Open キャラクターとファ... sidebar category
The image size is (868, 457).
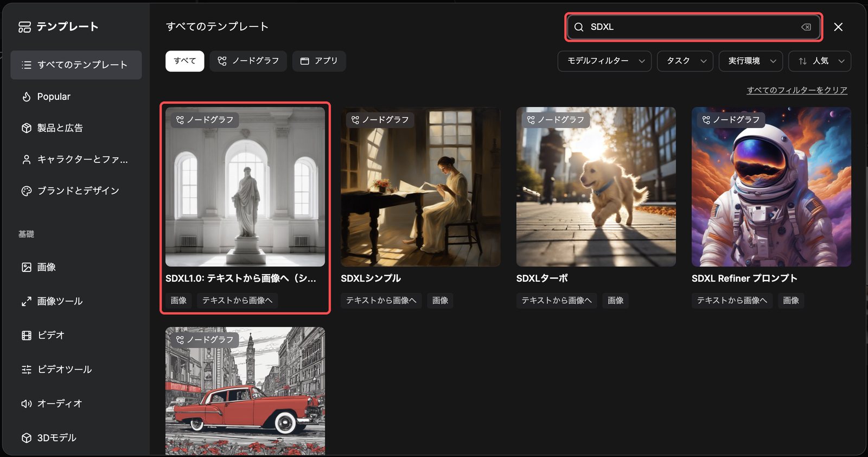(x=76, y=160)
